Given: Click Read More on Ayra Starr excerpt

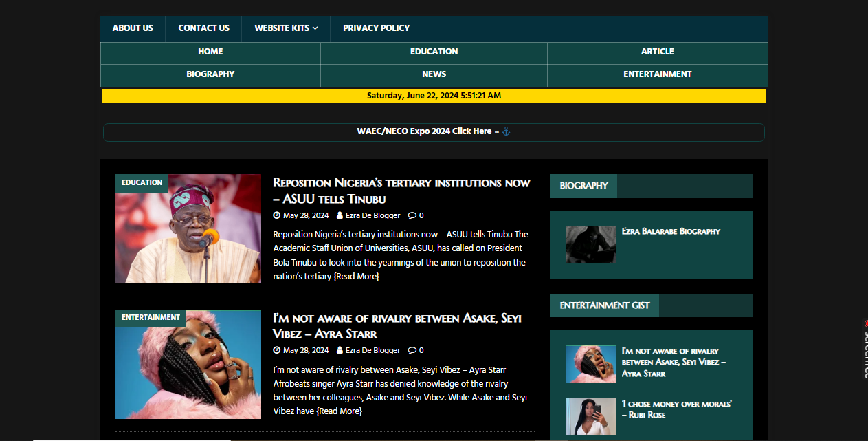Looking at the screenshot, I should (x=339, y=411).
